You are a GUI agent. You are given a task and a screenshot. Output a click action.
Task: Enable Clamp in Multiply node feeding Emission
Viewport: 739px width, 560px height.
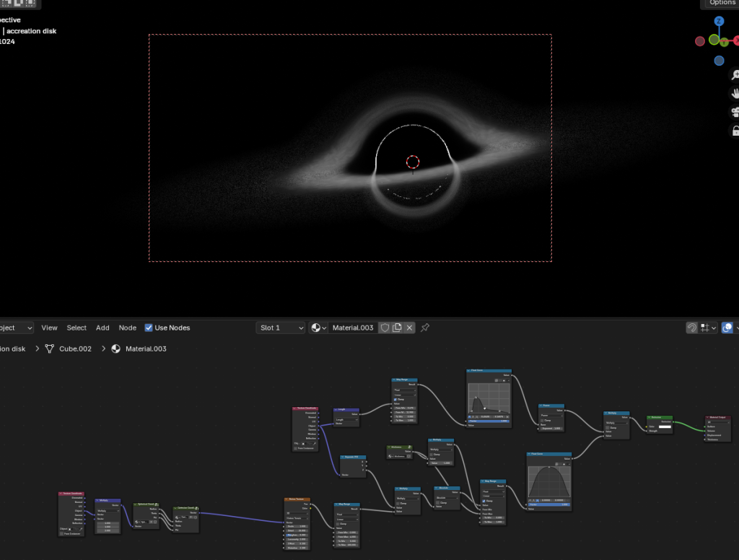click(x=608, y=427)
